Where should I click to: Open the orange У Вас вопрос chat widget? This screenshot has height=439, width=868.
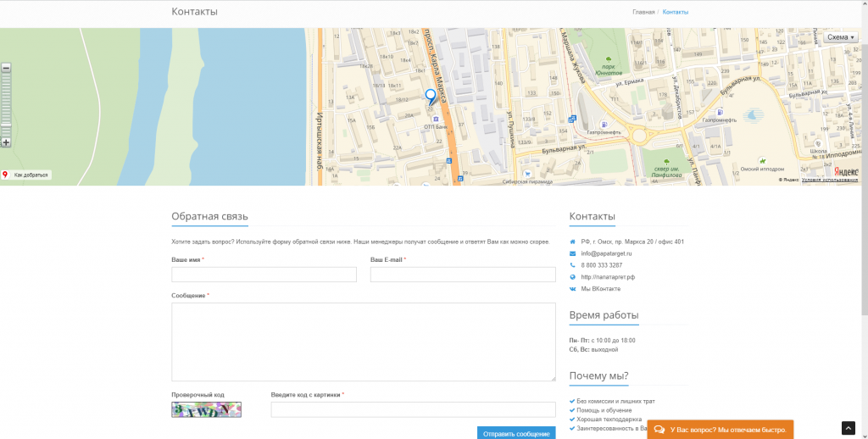(720, 430)
